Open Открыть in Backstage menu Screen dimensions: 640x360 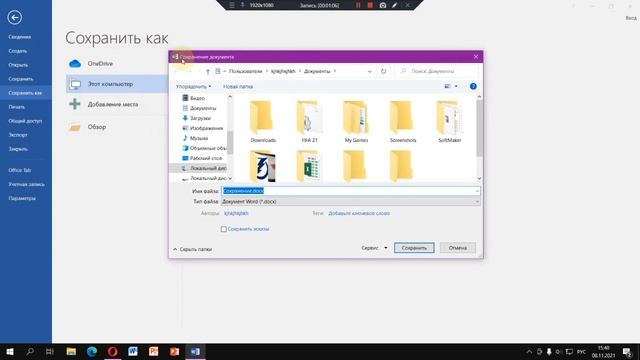click(18, 65)
